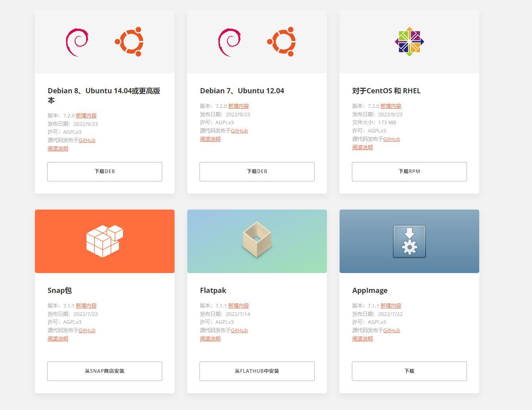This screenshot has width=532, height=410.
Task: Click the Ubuntu logo on Debian 7 card
Action: click(281, 41)
